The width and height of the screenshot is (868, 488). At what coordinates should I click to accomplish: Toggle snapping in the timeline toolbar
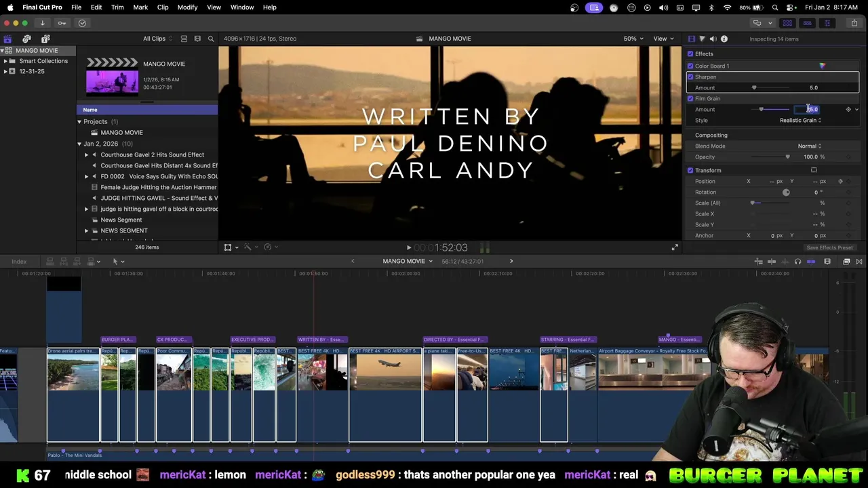[811, 262]
